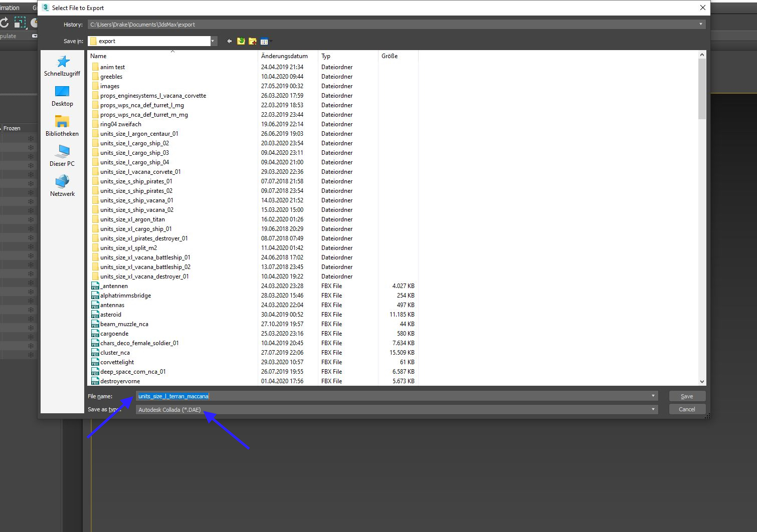The height and width of the screenshot is (532, 757).
Task: Go up one folder level
Action: pos(241,41)
